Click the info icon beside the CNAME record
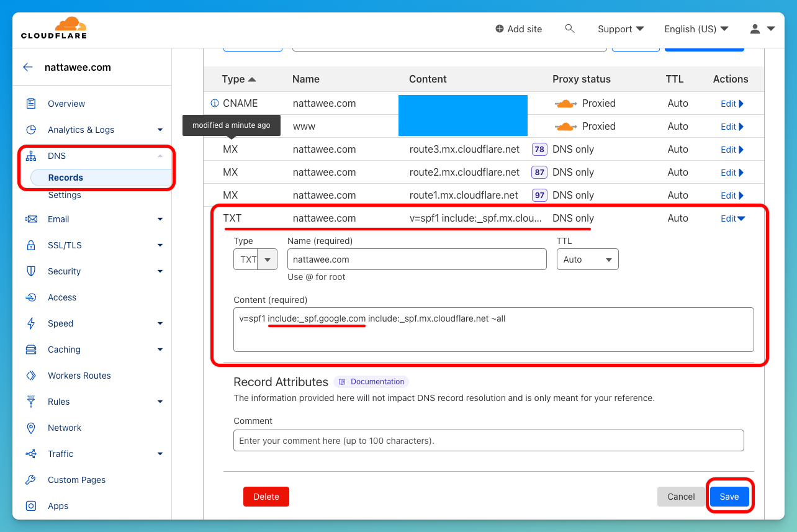 (x=215, y=103)
